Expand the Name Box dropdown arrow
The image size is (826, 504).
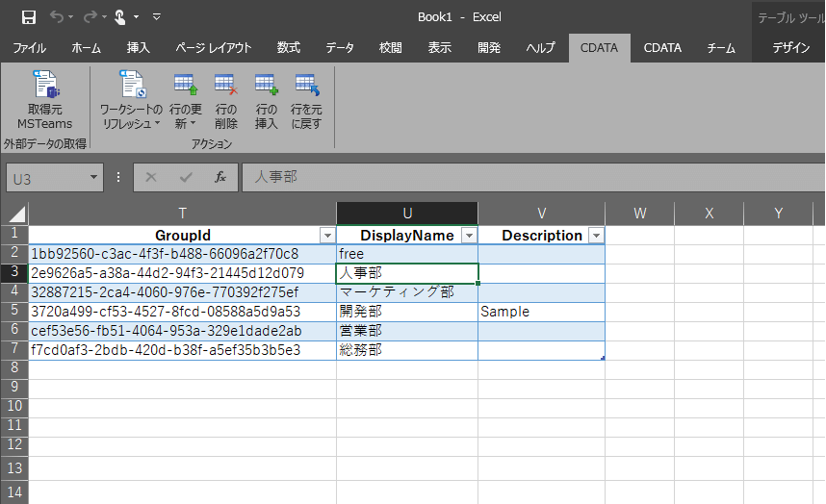tap(93, 177)
